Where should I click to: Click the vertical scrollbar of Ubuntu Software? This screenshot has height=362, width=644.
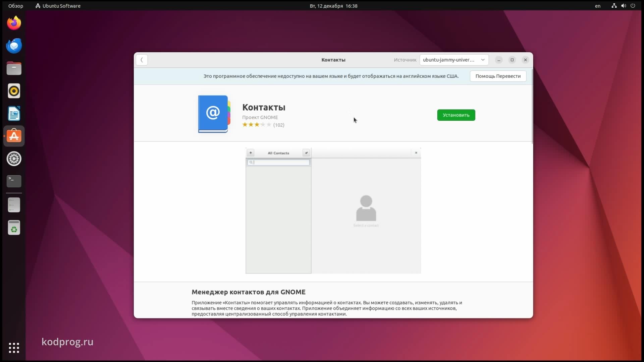532,106
